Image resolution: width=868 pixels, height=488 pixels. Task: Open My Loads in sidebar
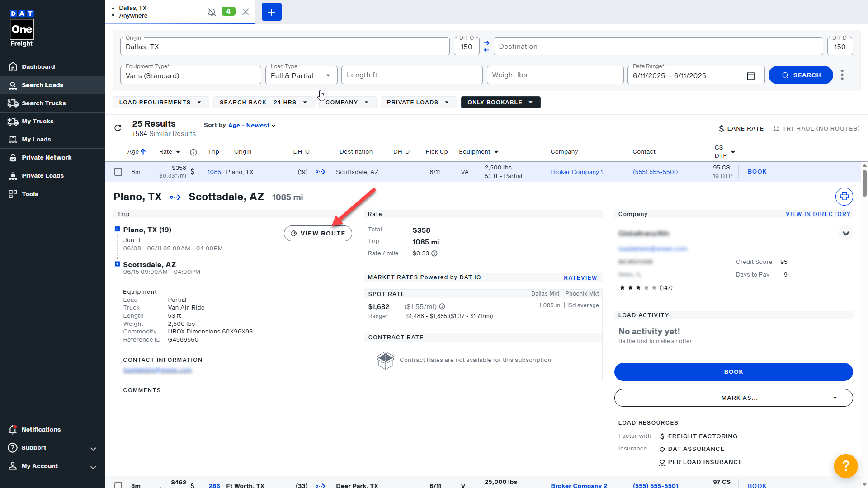52,140
